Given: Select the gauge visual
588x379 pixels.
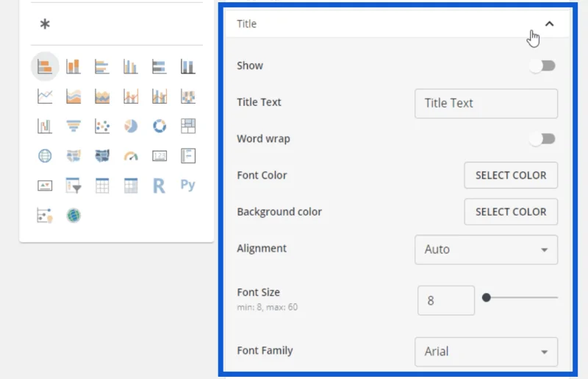Looking at the screenshot, I should click(x=131, y=155).
